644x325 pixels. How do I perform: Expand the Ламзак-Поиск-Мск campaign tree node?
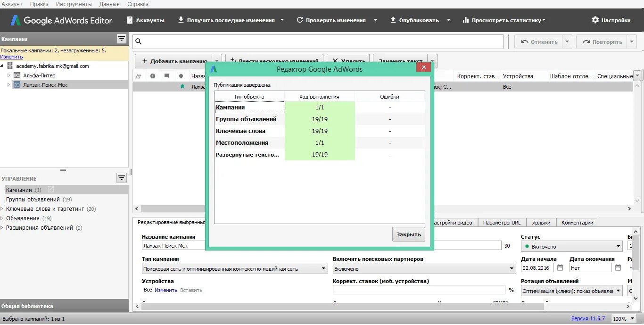tap(8, 85)
